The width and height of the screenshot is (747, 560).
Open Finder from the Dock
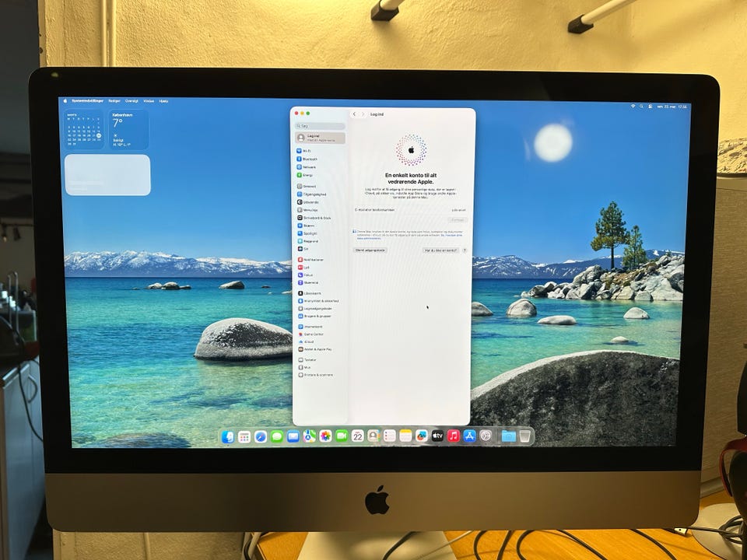pyautogui.click(x=228, y=436)
